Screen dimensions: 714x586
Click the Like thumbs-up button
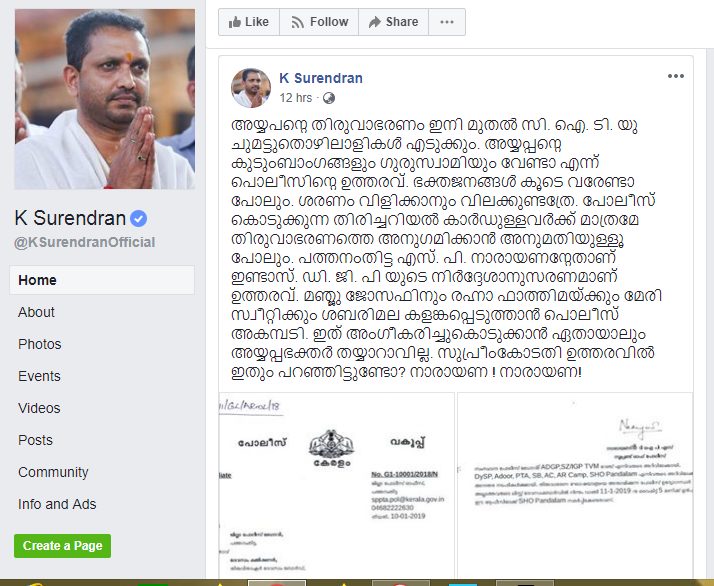coord(249,22)
